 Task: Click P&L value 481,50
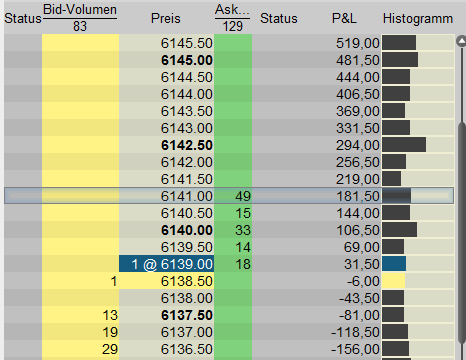(x=358, y=60)
